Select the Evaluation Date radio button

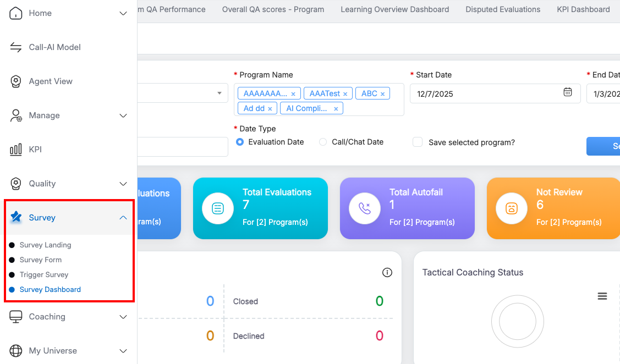tap(240, 142)
